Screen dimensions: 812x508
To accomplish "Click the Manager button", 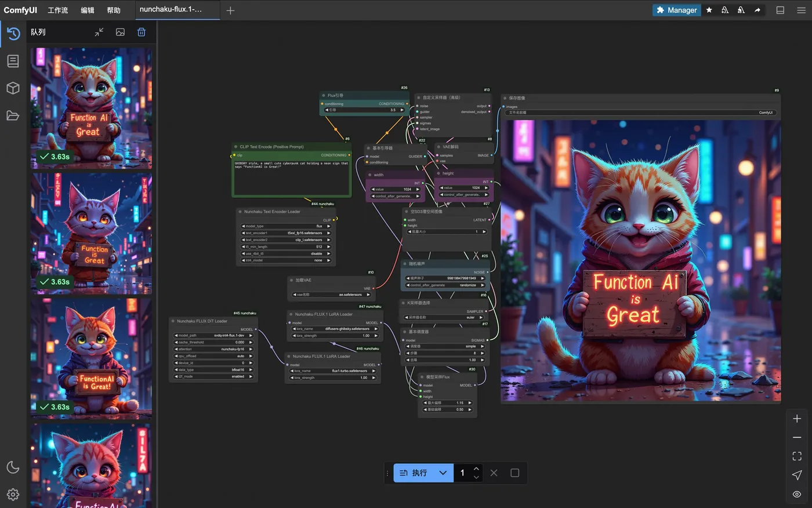I will pos(676,10).
